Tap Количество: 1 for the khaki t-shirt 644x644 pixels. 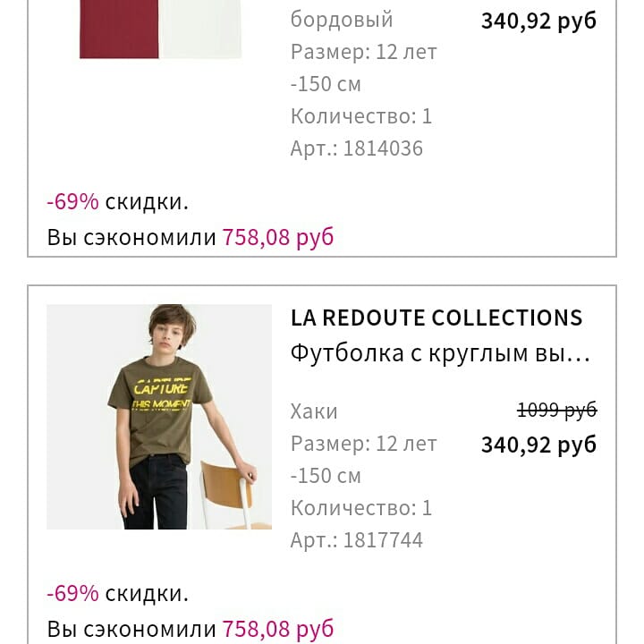point(361,508)
